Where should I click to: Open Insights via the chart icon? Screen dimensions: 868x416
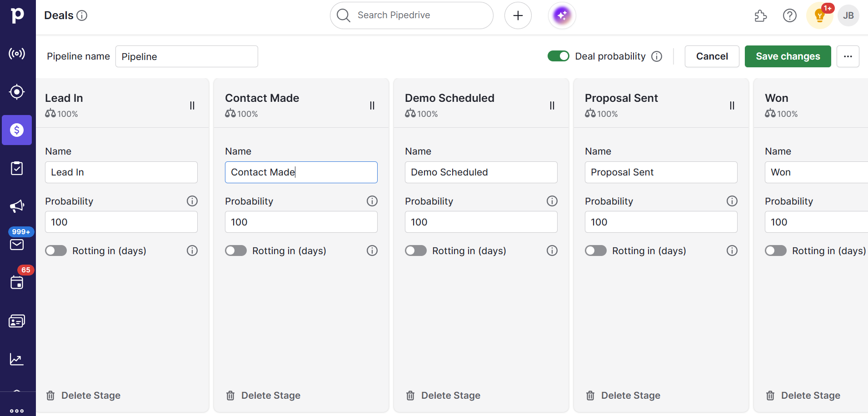[17, 359]
